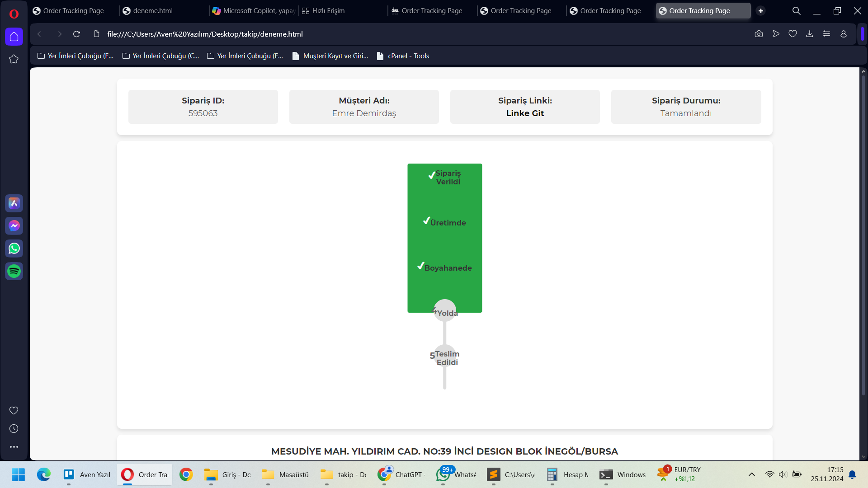Open sidebar history clock icon
The height and width of the screenshot is (488, 868).
(x=14, y=429)
